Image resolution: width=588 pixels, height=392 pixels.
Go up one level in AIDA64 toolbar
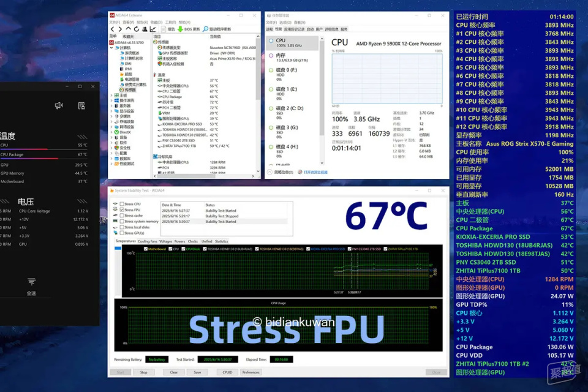click(128, 29)
